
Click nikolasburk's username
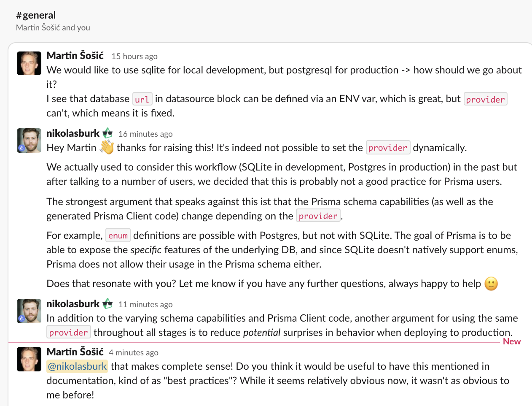(x=73, y=133)
